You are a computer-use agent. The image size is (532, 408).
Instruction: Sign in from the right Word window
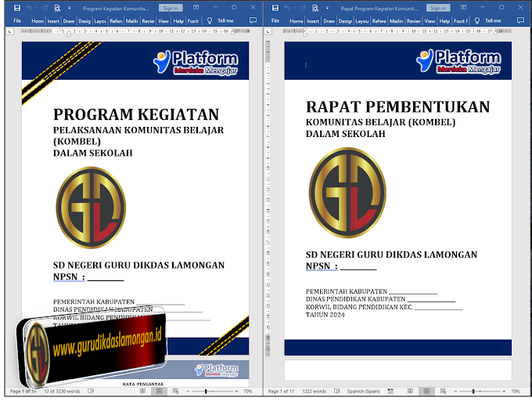click(x=438, y=8)
